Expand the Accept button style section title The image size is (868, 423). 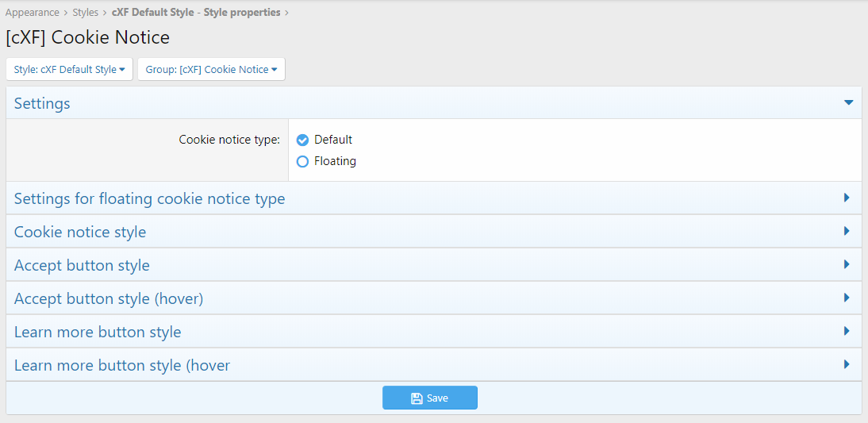[82, 265]
